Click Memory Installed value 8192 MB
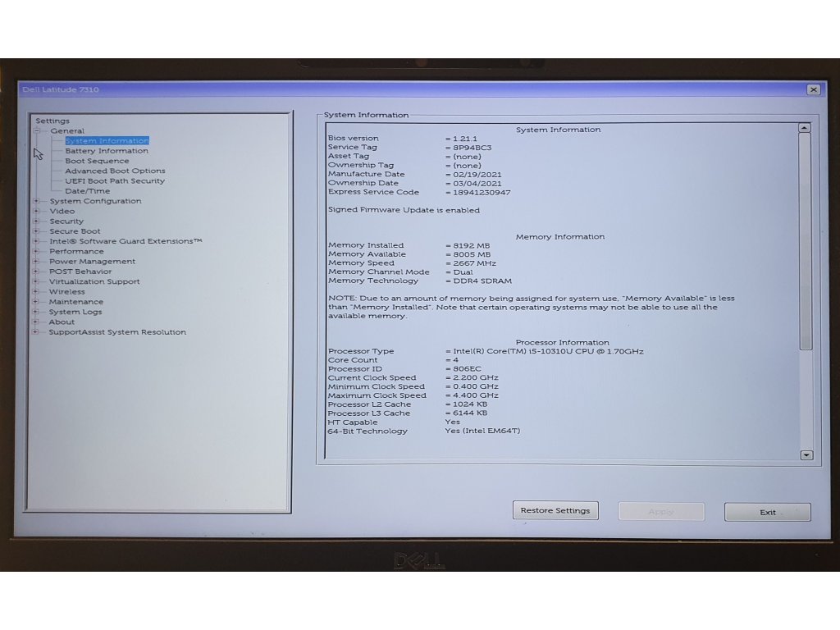Image resolution: width=840 pixels, height=630 pixels. coord(472,246)
